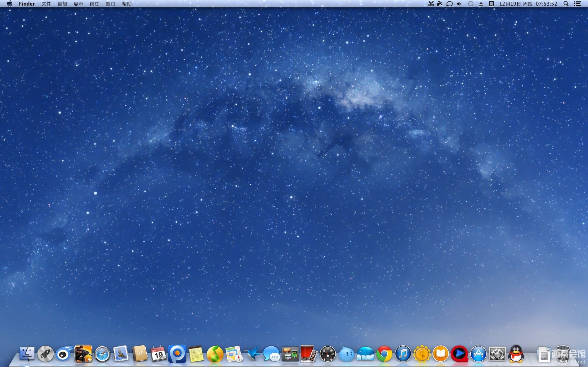Open Photo Booth from the dock
The image size is (588, 367).
[x=309, y=354]
